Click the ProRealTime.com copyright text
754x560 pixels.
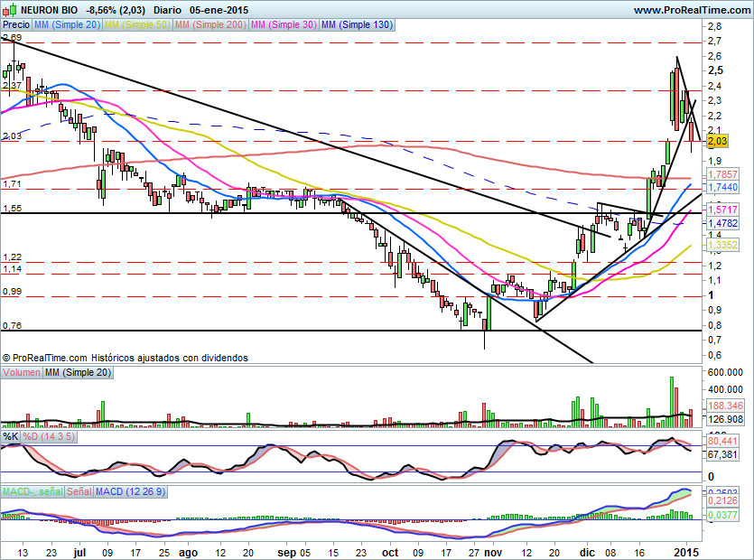pyautogui.click(x=125, y=358)
